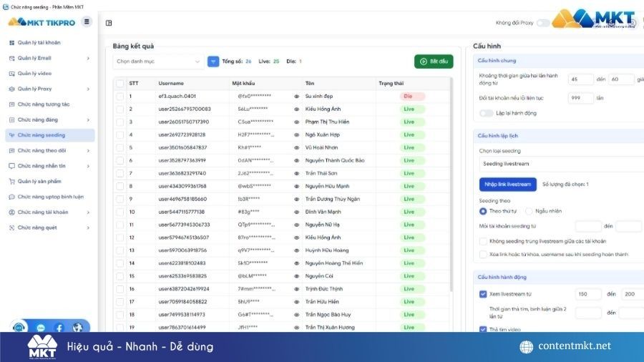Open Chức năng đăng menu item

pos(49,120)
